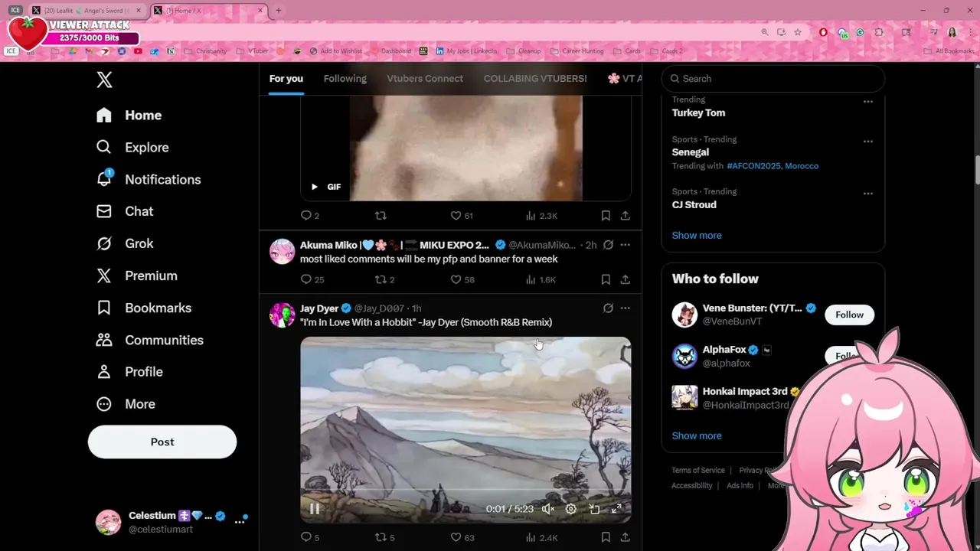
Task: Go to Home in sidebar
Action: click(x=129, y=115)
